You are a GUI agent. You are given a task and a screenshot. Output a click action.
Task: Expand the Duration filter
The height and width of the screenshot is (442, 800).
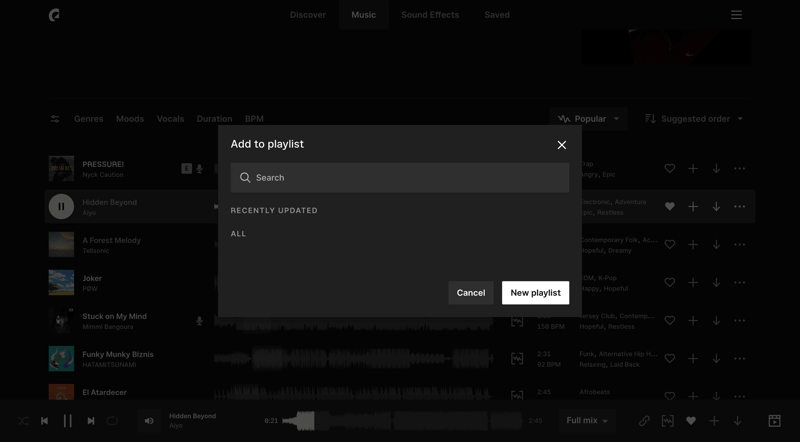pos(214,119)
